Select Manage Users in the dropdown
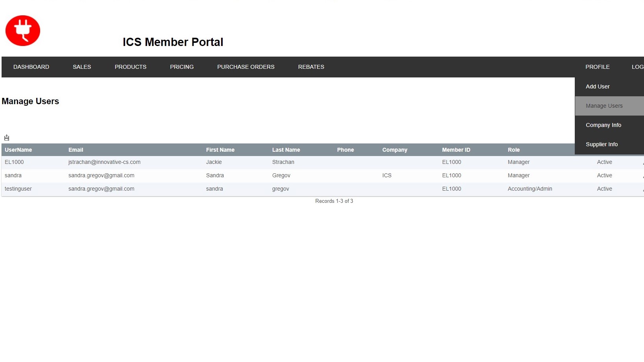Image resolution: width=644 pixels, height=362 pixels. [609, 106]
